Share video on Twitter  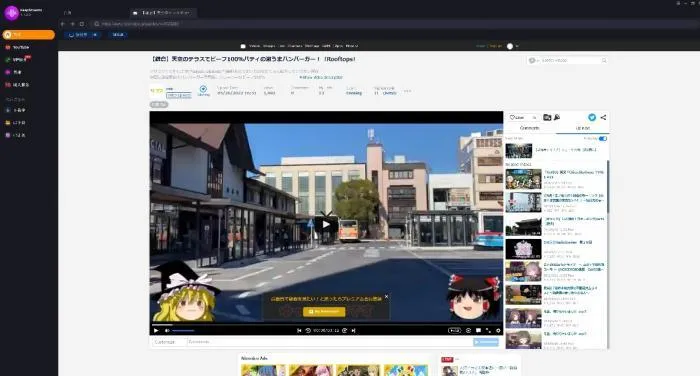coord(592,117)
